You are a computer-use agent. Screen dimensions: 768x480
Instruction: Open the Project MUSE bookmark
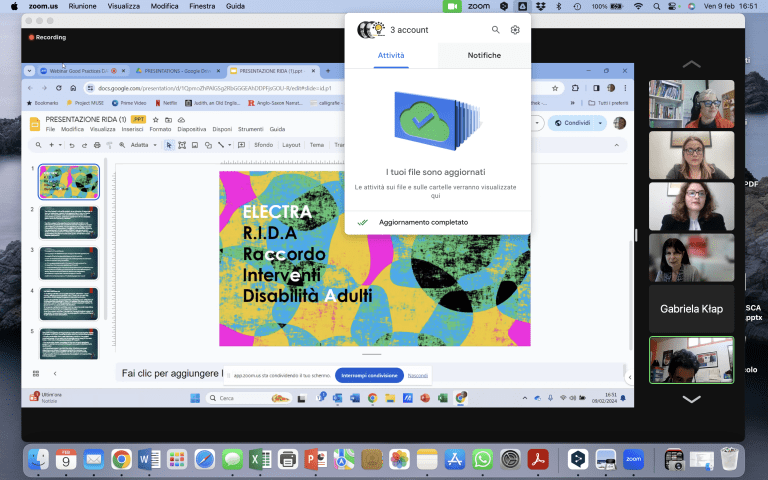tap(85, 103)
